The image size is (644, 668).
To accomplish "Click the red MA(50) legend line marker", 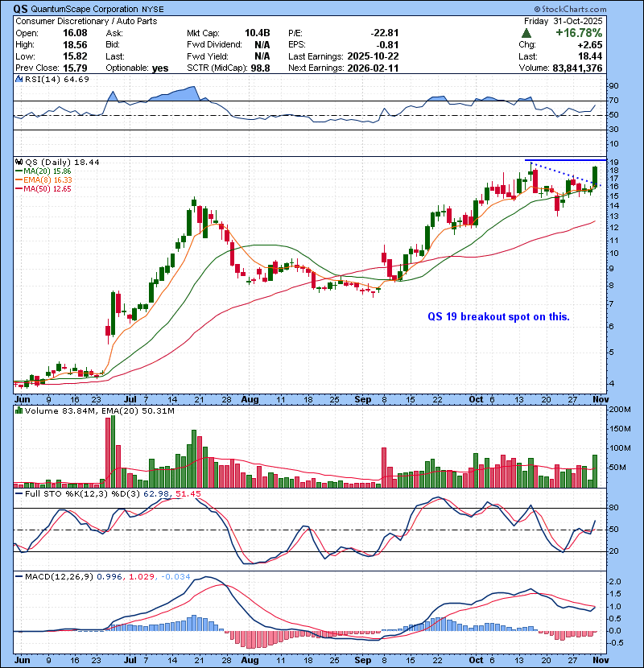I will pyautogui.click(x=19, y=189).
